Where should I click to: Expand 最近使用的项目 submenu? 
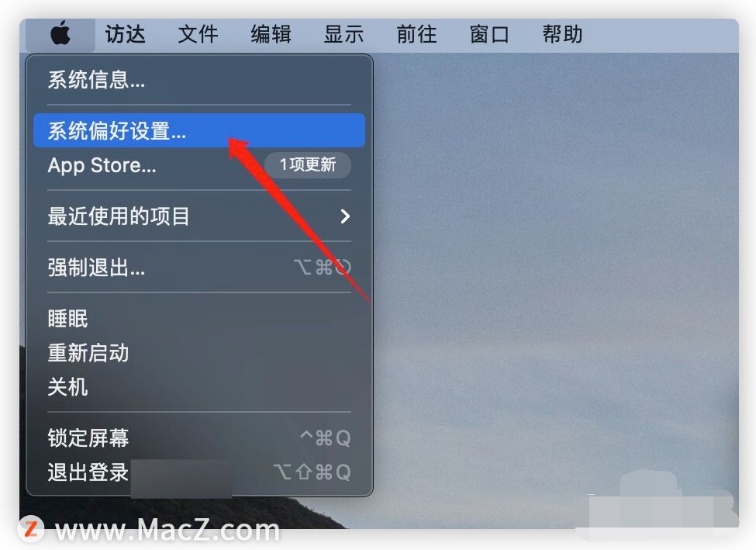199,216
